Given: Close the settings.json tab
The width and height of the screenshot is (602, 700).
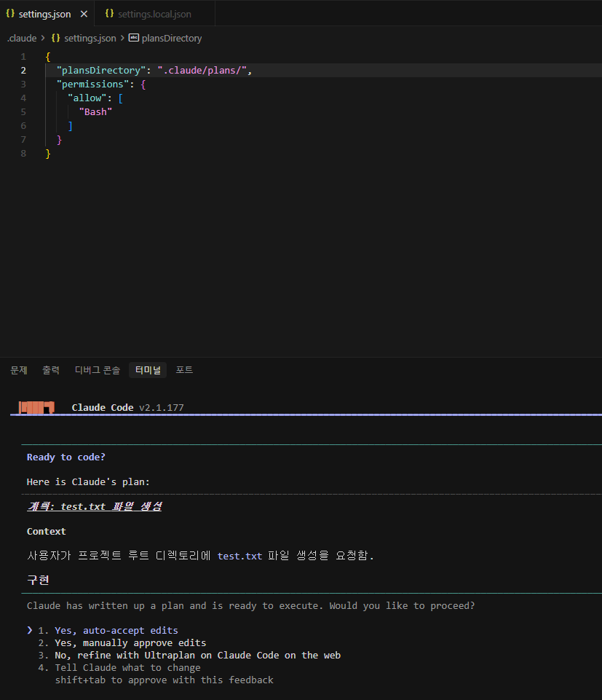Looking at the screenshot, I should click(x=84, y=14).
